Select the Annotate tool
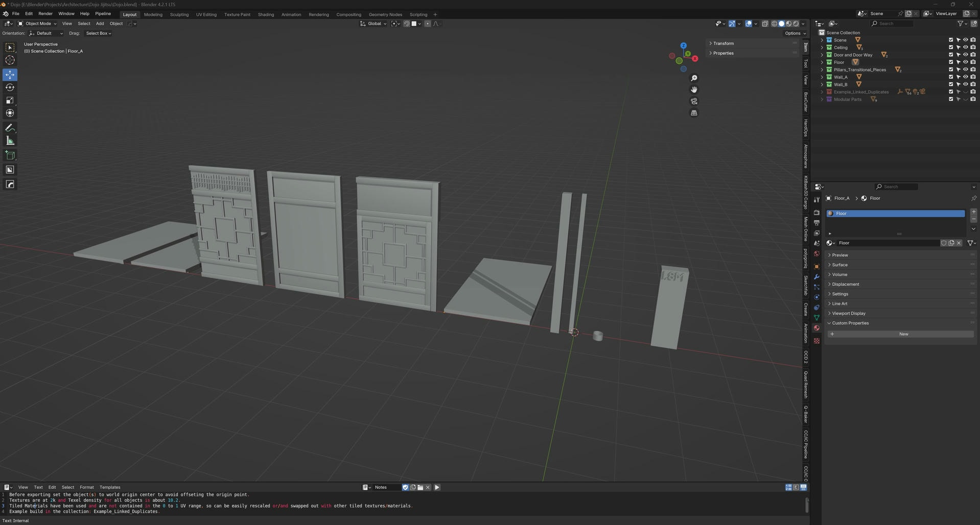Screen dimensions: 980x525 (10, 128)
